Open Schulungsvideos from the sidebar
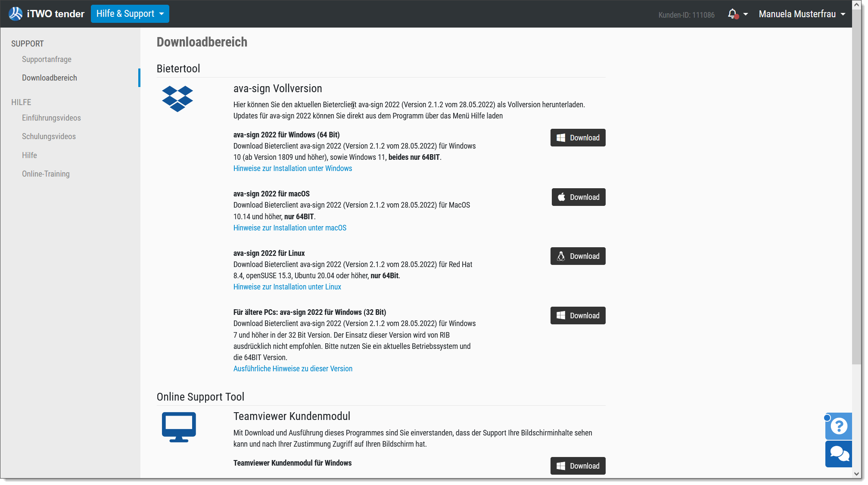The width and height of the screenshot is (868, 485). point(49,136)
